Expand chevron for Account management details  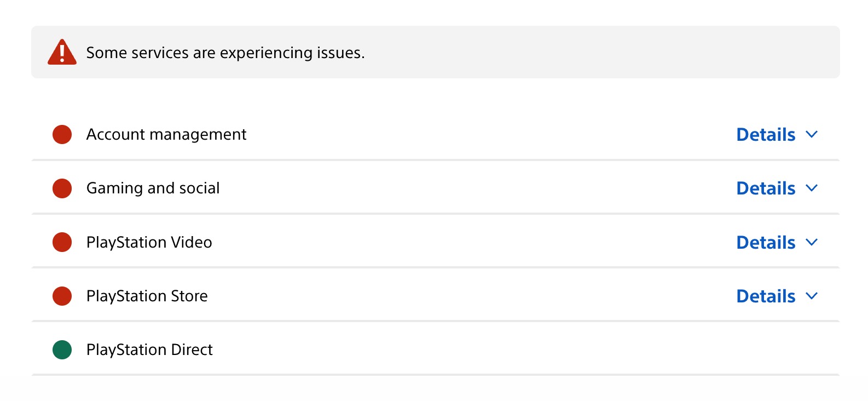coord(812,134)
